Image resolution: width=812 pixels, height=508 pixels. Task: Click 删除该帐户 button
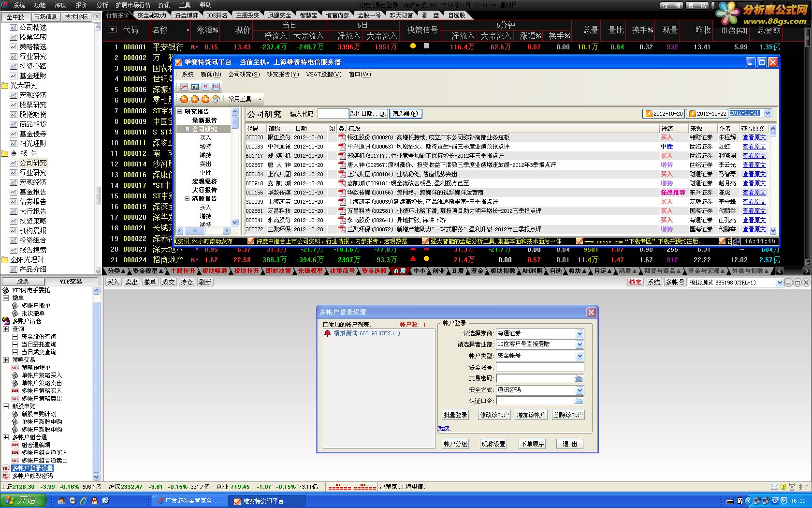click(x=568, y=415)
